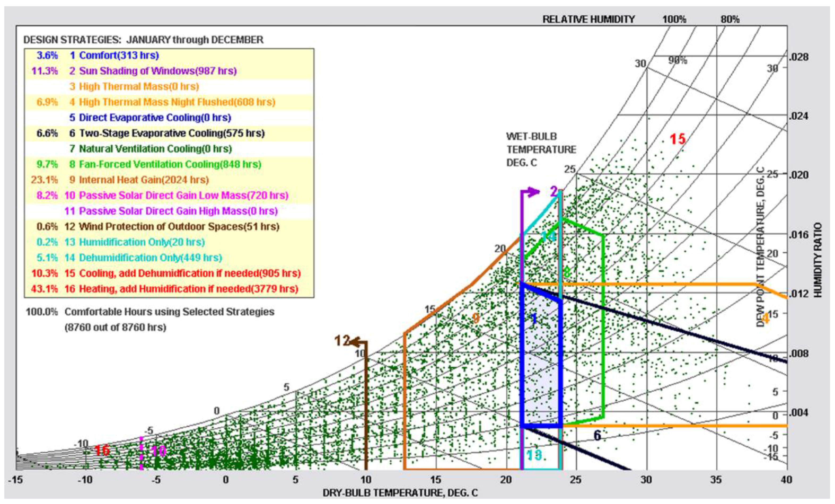Image resolution: width=835 pixels, height=504 pixels.
Task: Click the dark zone 6 label
Action: (x=597, y=435)
